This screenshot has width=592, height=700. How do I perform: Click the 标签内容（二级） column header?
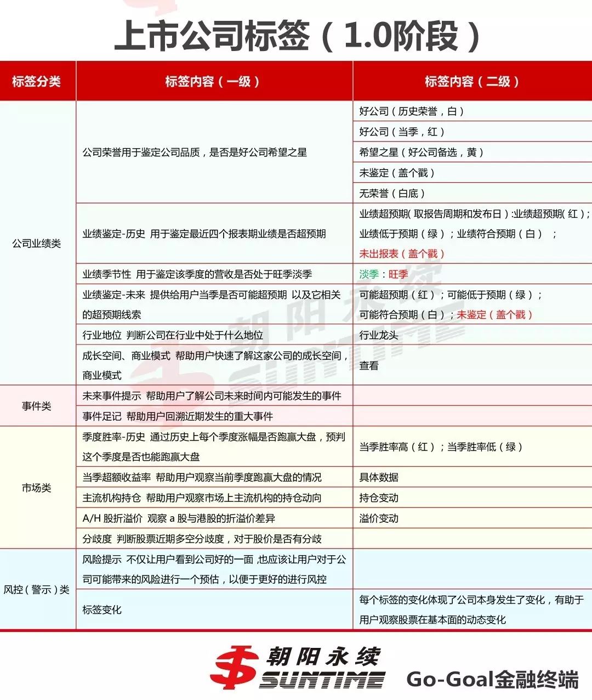[x=473, y=82]
